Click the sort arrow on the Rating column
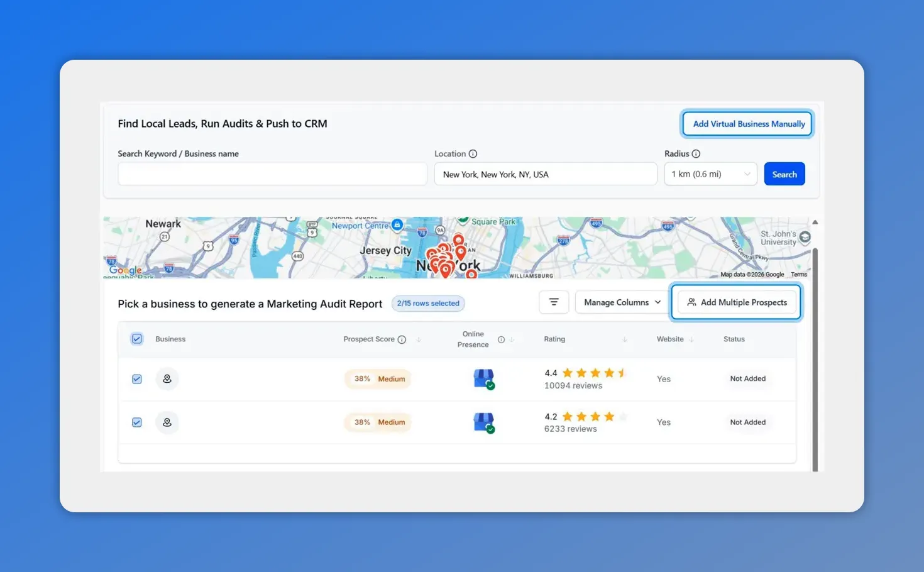Image resolution: width=924 pixels, height=572 pixels. (624, 339)
